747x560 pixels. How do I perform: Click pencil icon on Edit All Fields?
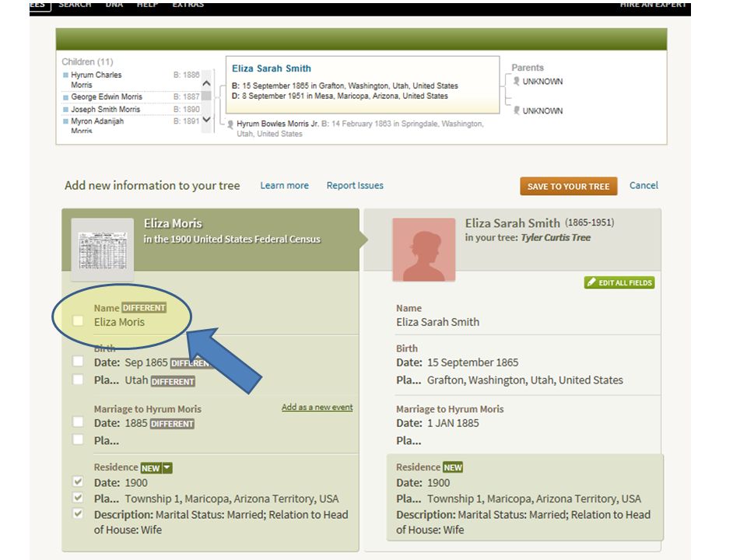pos(591,282)
